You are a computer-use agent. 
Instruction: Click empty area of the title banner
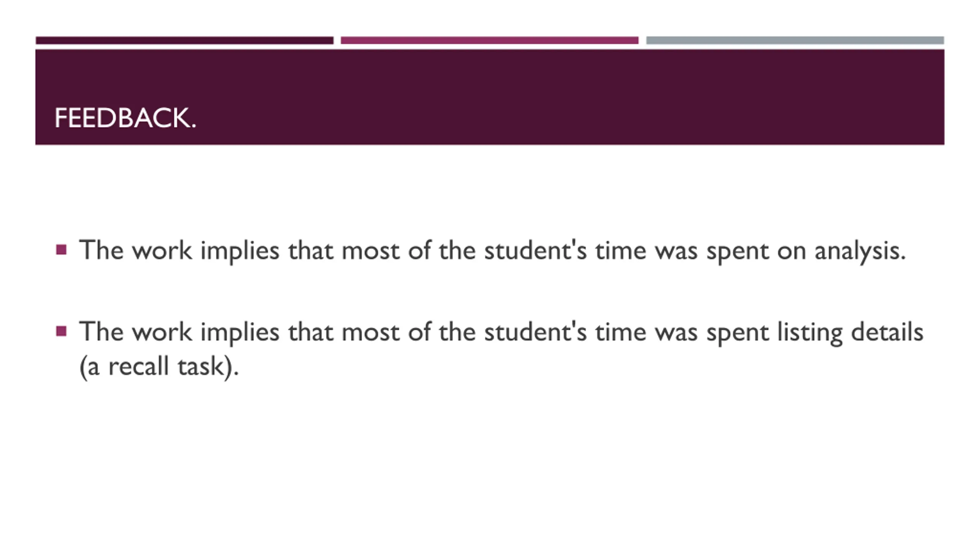point(574,96)
